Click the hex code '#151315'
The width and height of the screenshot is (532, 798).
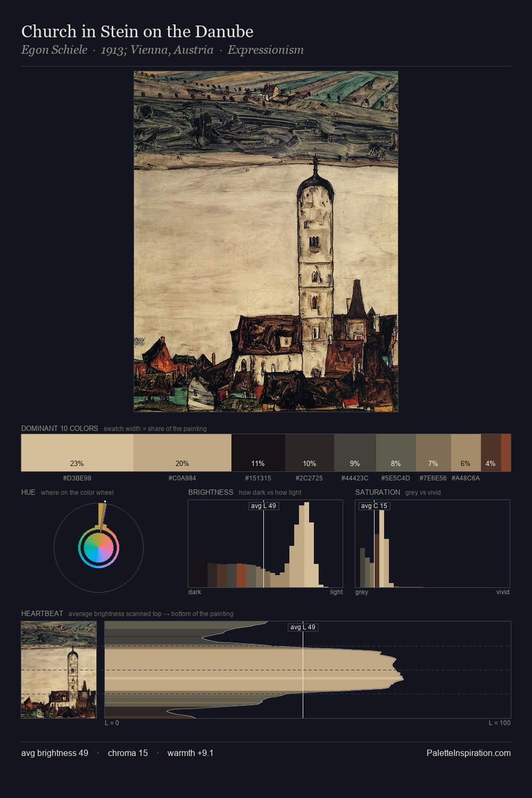click(258, 478)
